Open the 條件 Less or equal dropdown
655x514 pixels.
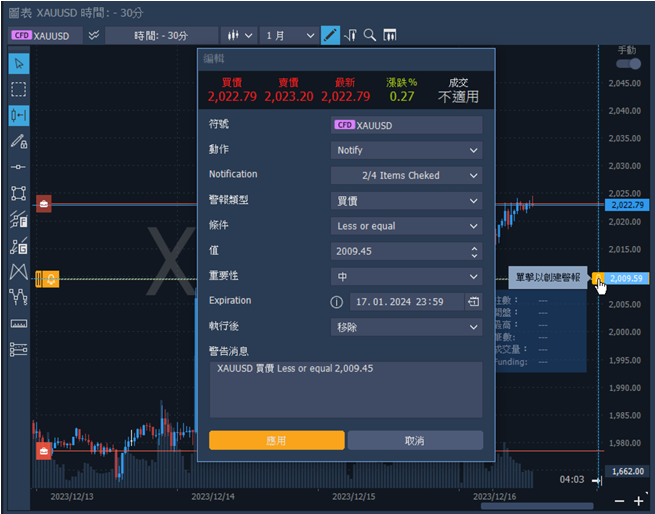pyautogui.click(x=406, y=226)
